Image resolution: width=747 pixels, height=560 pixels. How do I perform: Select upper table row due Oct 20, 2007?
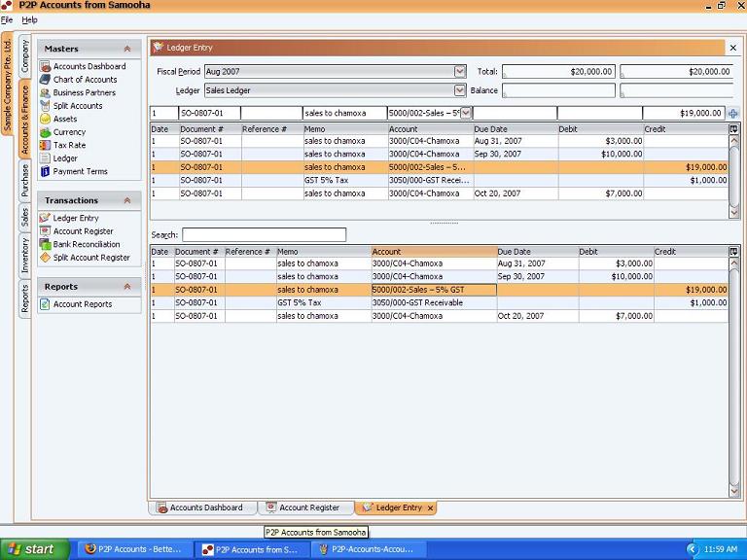tap(440, 193)
